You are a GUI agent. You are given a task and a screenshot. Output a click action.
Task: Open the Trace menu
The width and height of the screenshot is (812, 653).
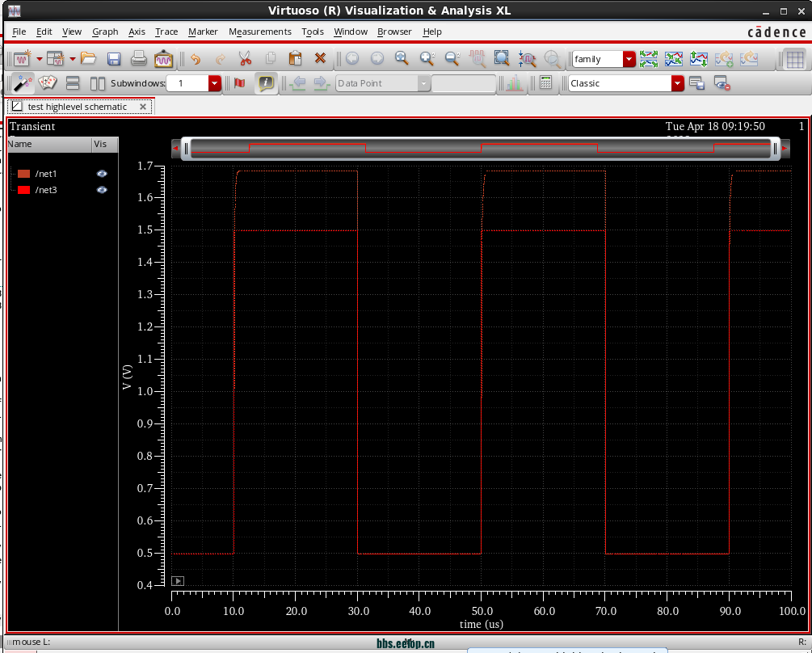tap(166, 32)
